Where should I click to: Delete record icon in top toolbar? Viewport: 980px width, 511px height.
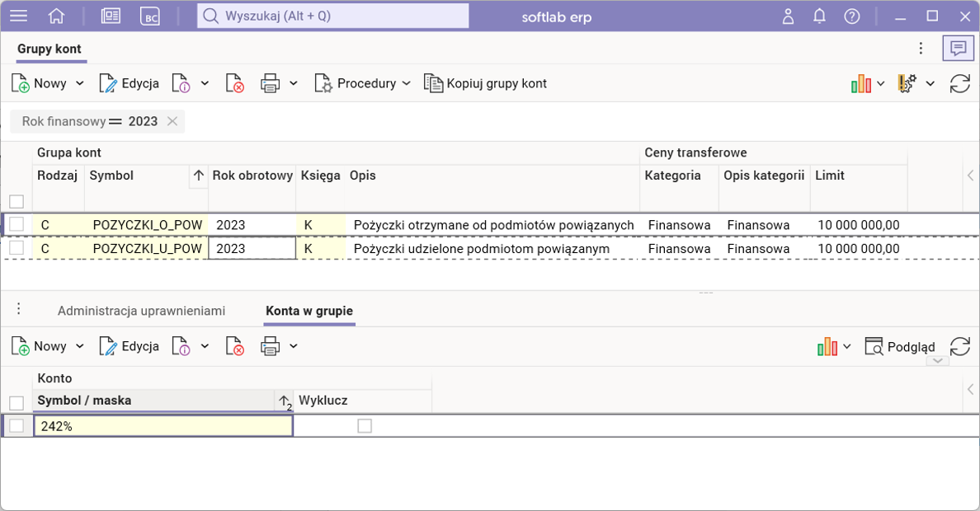click(235, 83)
